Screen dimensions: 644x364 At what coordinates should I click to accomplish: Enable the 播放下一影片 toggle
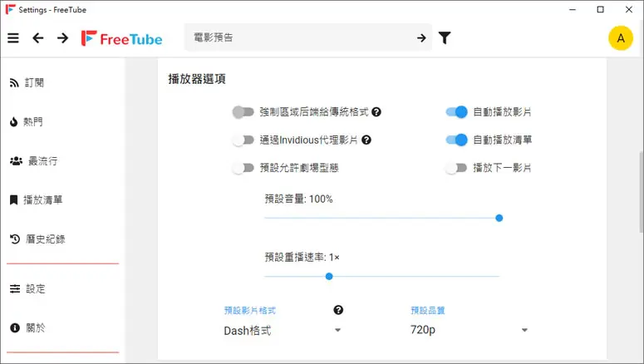[x=456, y=168]
